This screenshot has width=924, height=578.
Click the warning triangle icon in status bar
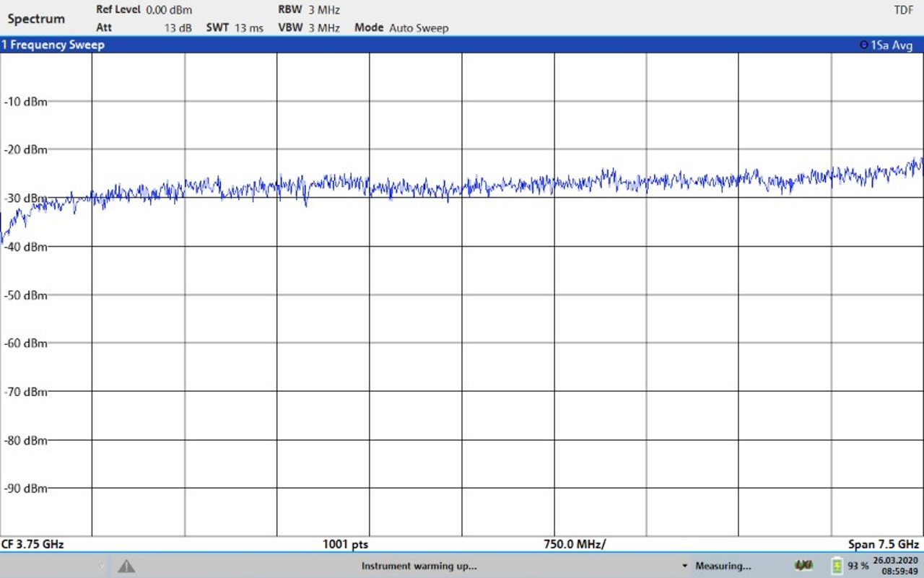point(126,566)
